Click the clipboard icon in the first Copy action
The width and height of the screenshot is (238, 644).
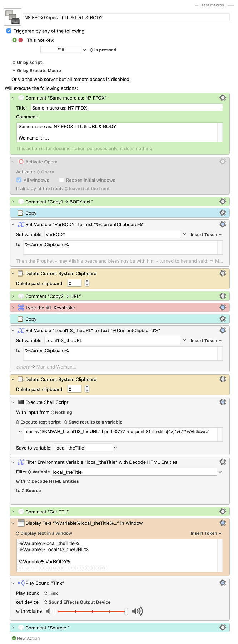coord(20,213)
